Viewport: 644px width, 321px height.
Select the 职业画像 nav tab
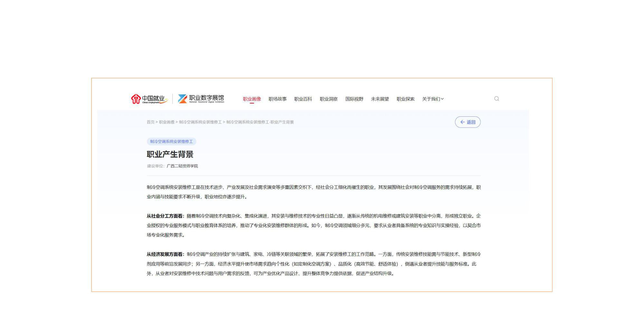(x=252, y=99)
